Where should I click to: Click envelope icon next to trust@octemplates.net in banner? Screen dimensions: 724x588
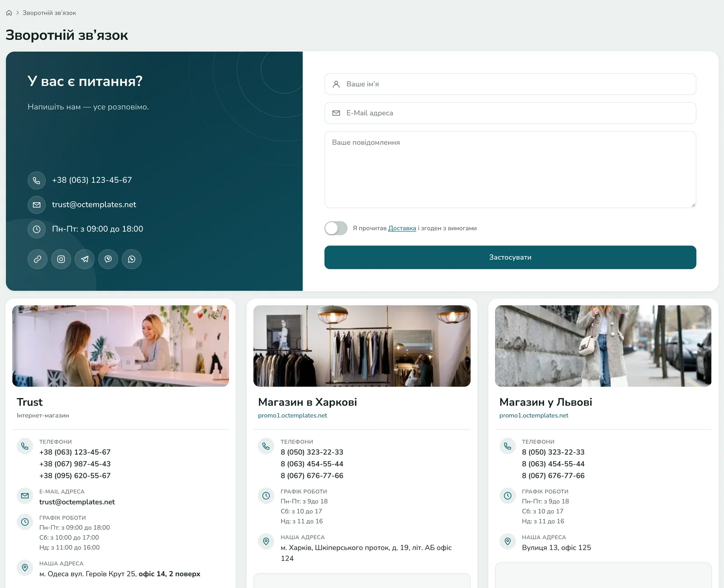[x=37, y=205]
